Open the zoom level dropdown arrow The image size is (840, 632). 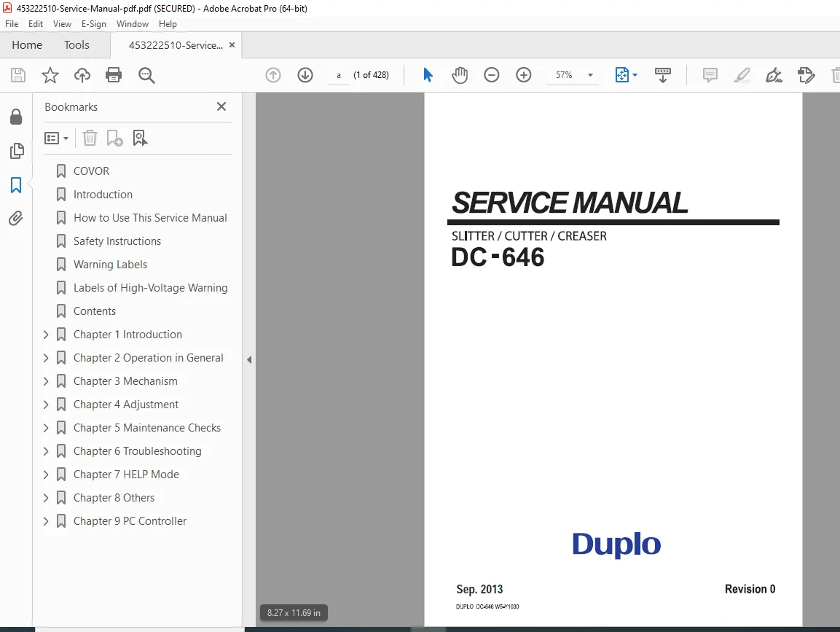pos(590,75)
